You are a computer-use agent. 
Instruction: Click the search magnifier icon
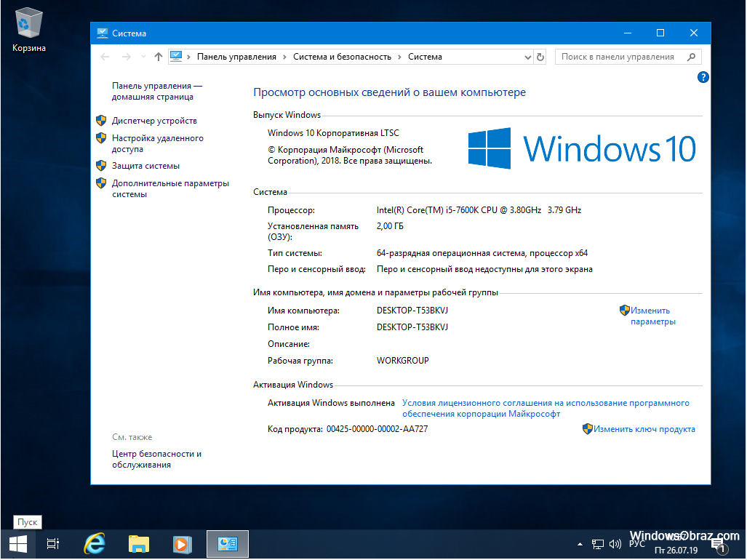pos(692,57)
